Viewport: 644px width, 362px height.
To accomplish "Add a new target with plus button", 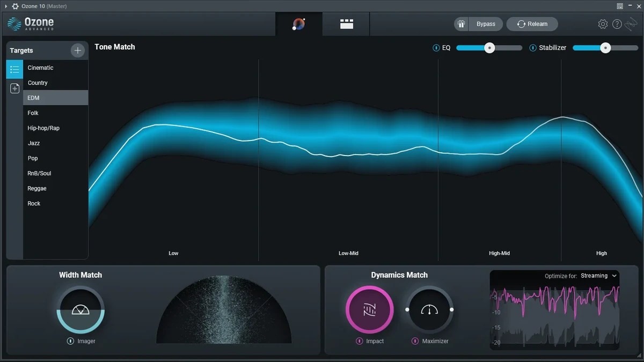I will (x=78, y=50).
